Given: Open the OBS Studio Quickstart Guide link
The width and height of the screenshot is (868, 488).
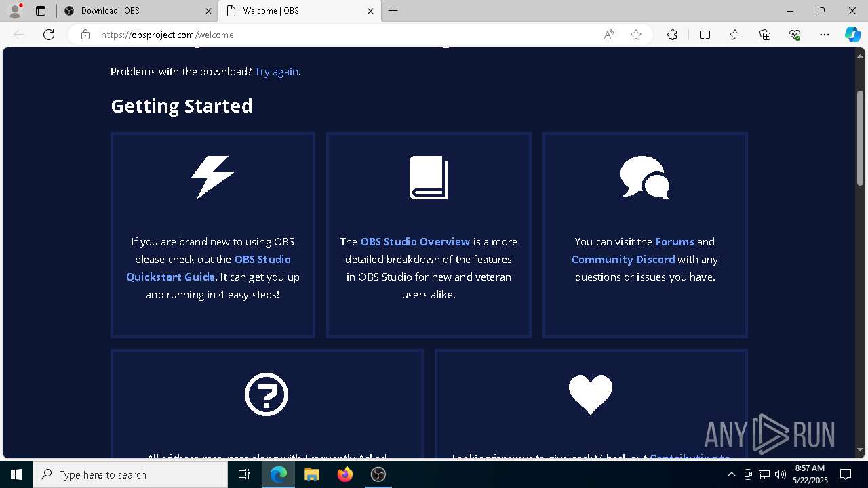Looking at the screenshot, I should [x=209, y=268].
